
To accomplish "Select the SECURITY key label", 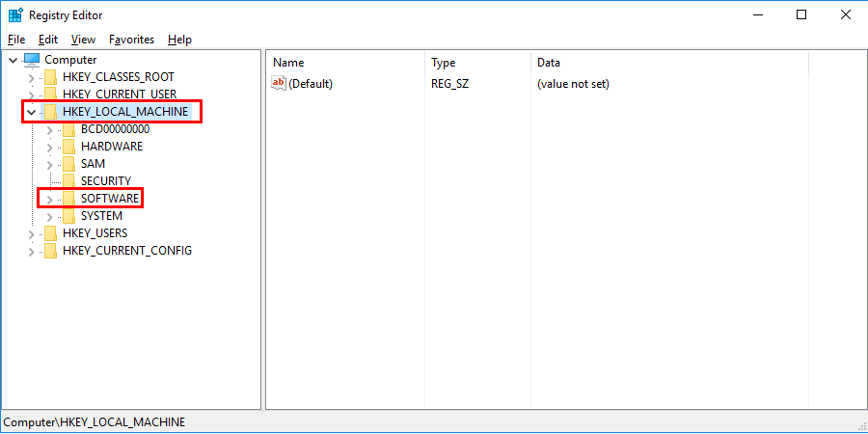I will 106,181.
